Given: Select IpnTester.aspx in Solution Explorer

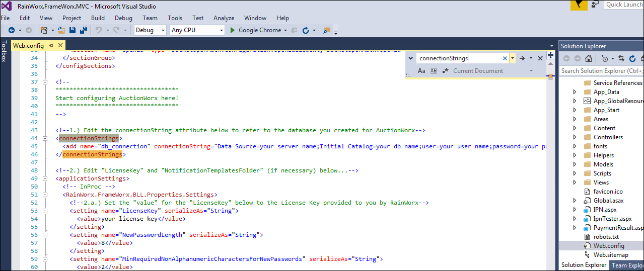Looking at the screenshot, I should point(612,219).
